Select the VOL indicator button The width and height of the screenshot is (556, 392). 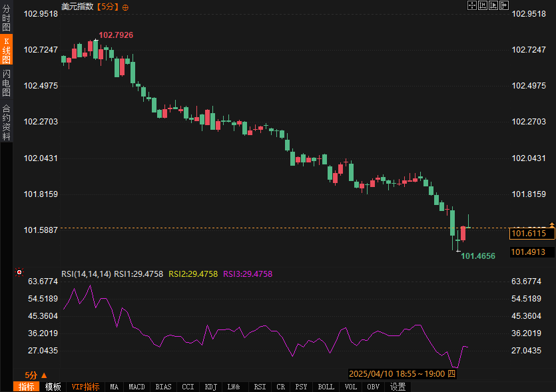click(x=350, y=387)
